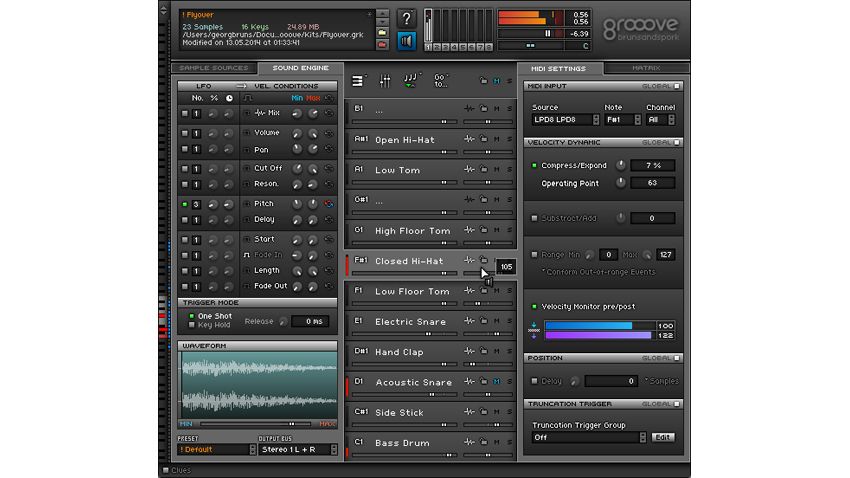Toggle Velocity Monitor pre/post

534,306
